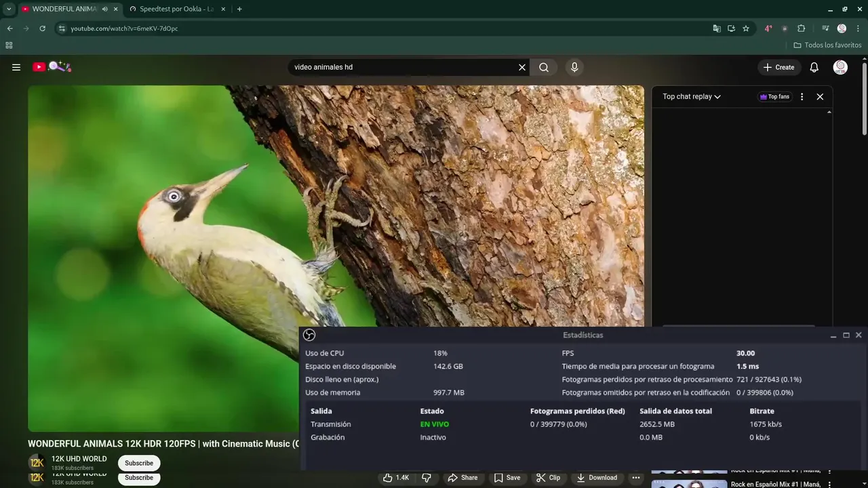The width and height of the screenshot is (868, 488).
Task: Click the EN VIVO status text
Action: point(435,424)
